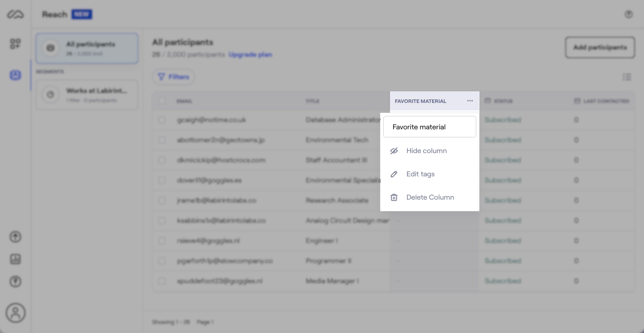Select the checkbox beside jrame1b@labirintolabs.co
Screen dimensions: 644x333
pos(162,201)
